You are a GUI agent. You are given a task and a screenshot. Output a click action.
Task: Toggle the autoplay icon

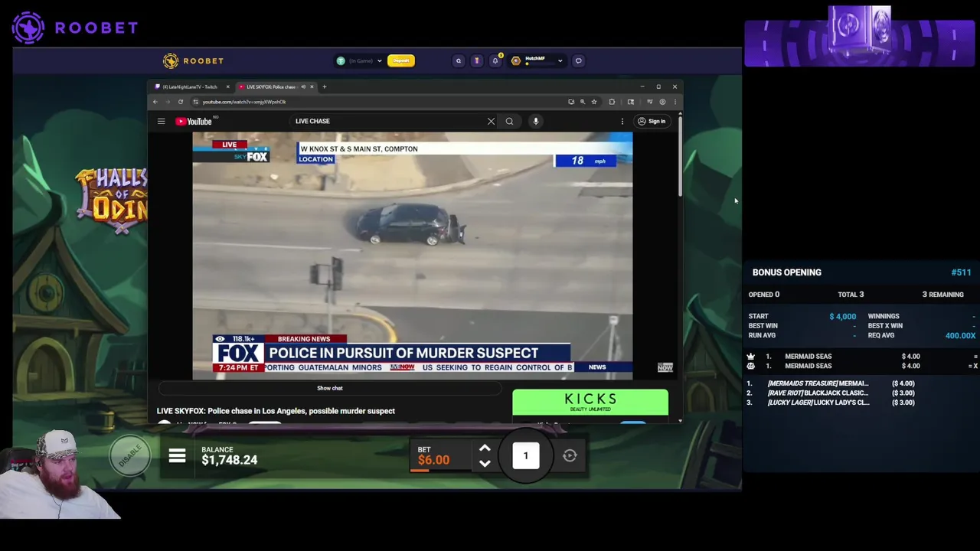570,456
